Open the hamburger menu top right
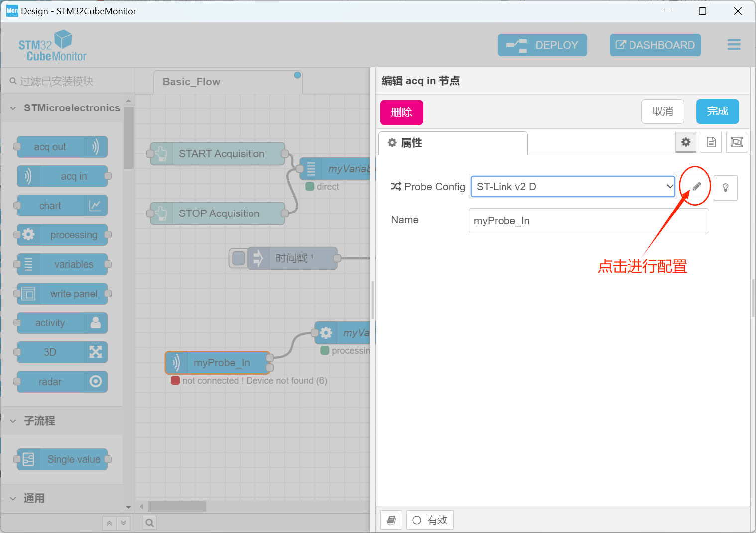Viewport: 756px width, 533px height. pyautogui.click(x=734, y=45)
